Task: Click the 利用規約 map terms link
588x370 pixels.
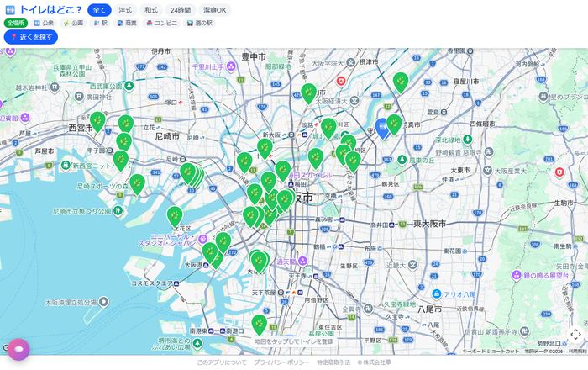Action: point(578,351)
